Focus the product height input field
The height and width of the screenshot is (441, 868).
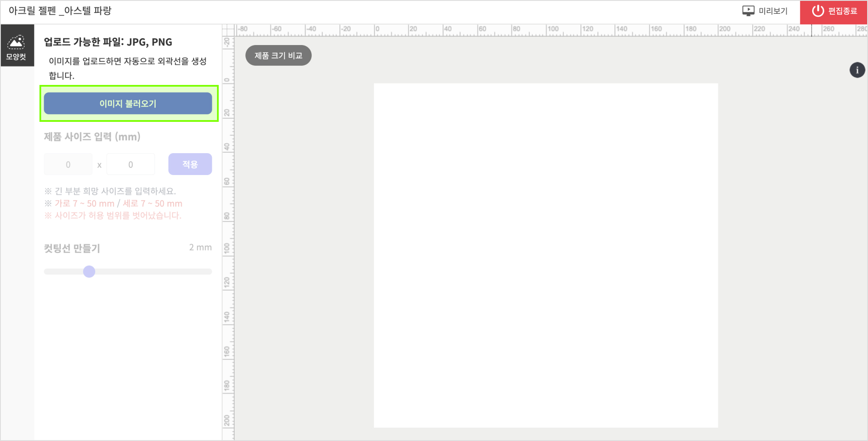pos(131,164)
